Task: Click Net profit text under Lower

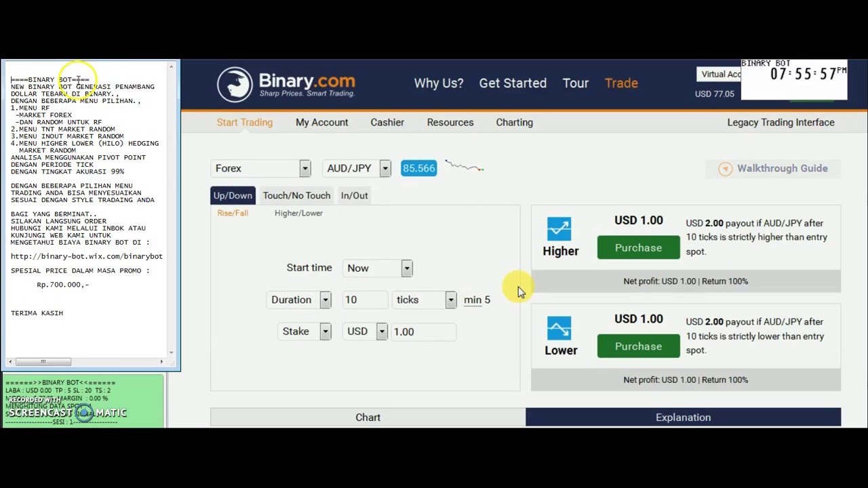Action: coord(686,380)
